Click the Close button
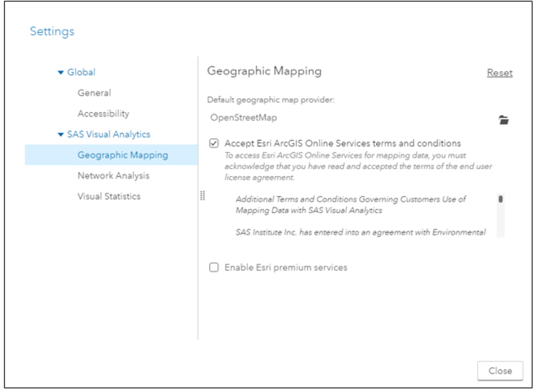Image resolution: width=540 pixels, height=392 pixels. [x=500, y=371]
